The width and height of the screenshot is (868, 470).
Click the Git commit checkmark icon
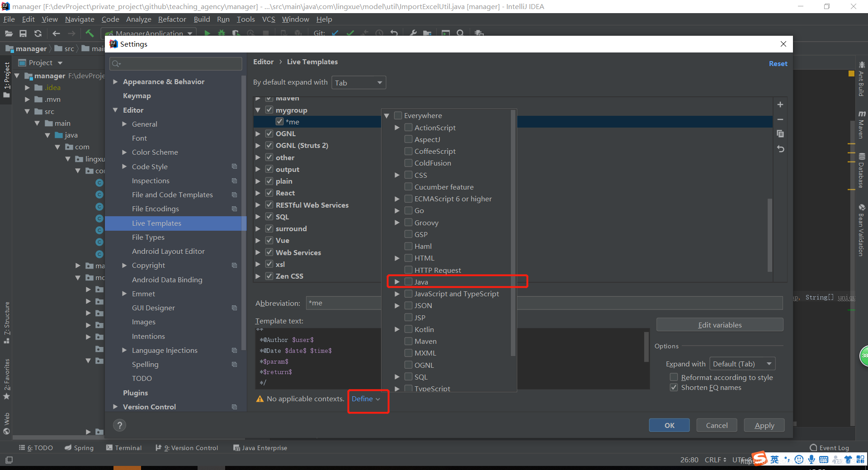click(350, 33)
